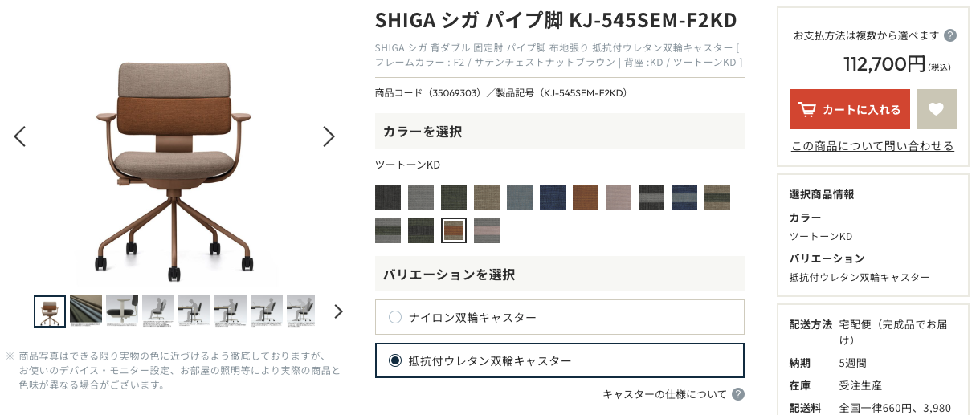Open the fabric texture close-up thumbnail
This screenshot has height=415, width=980.
coord(86,311)
